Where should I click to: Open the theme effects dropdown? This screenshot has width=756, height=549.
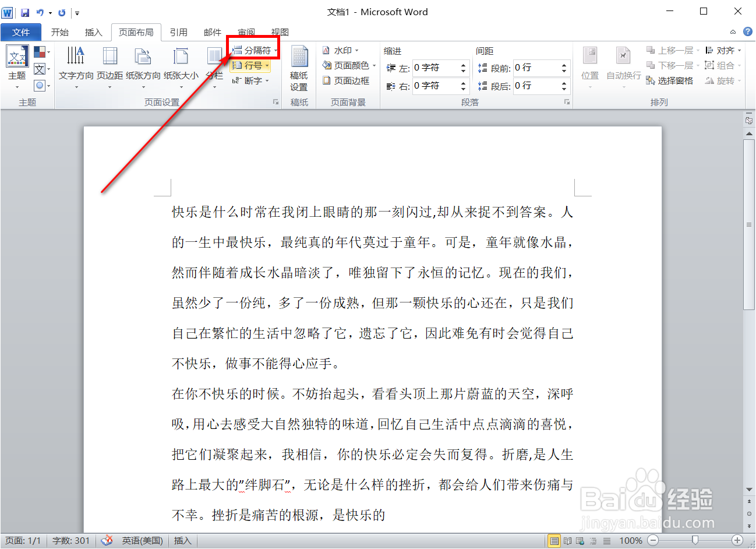tap(41, 86)
